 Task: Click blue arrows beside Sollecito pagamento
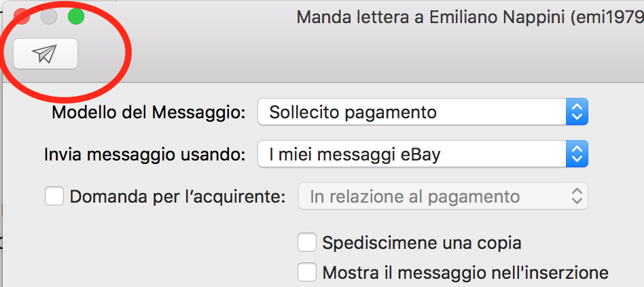click(577, 112)
